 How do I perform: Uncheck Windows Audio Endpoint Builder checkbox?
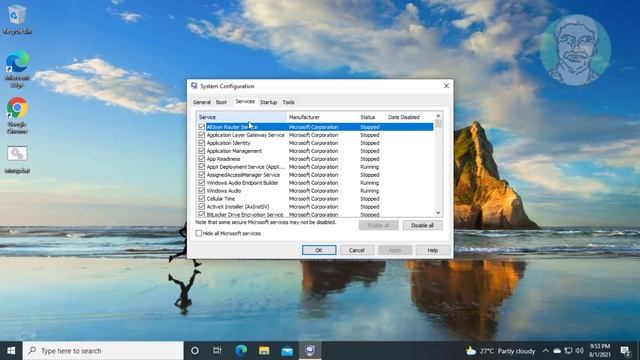pos(201,182)
